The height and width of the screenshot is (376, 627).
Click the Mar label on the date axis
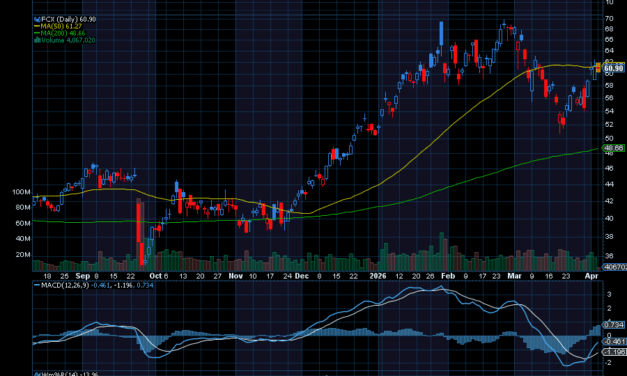tap(514, 276)
